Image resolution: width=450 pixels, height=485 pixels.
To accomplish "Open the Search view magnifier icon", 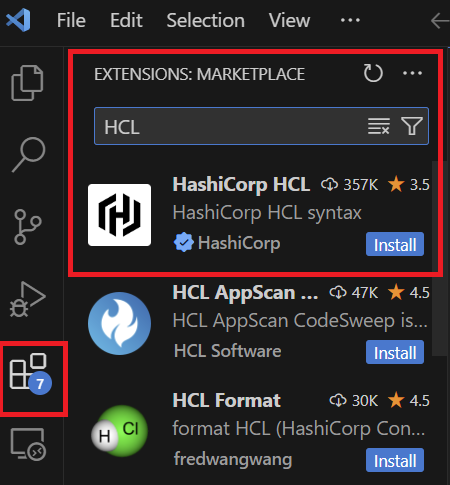I will pos(28,154).
